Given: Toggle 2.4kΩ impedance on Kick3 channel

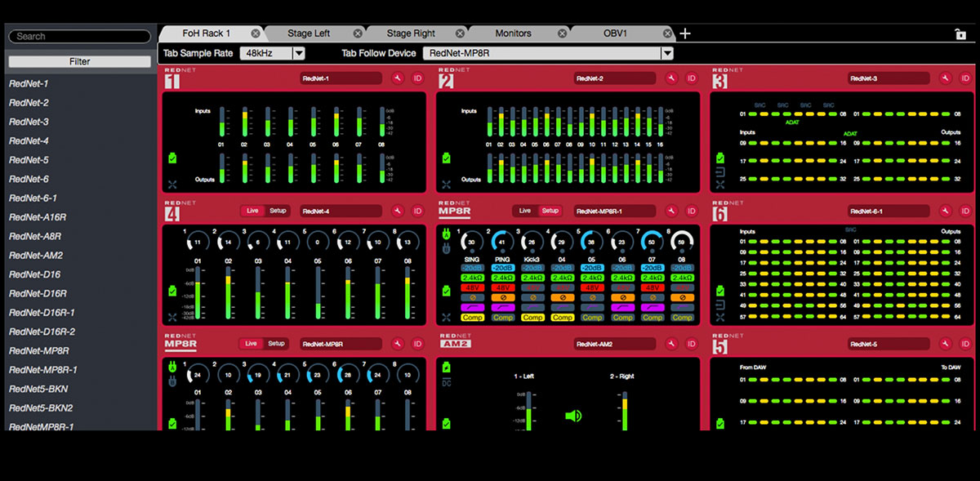Looking at the screenshot, I should click(x=532, y=278).
